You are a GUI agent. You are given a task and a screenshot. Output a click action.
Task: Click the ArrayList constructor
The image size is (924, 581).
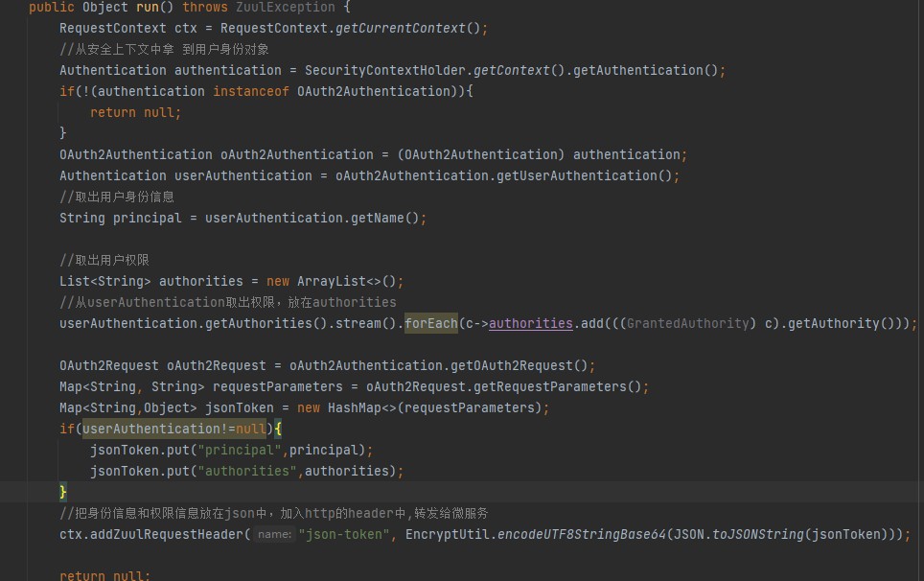332,281
